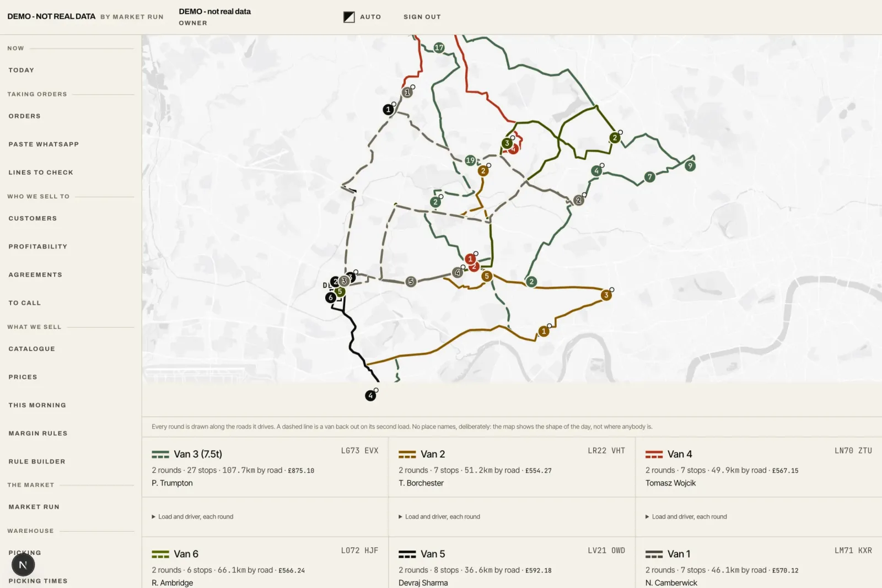
Task: Click the Van 2 orange line legend icon
Action: [407, 455]
